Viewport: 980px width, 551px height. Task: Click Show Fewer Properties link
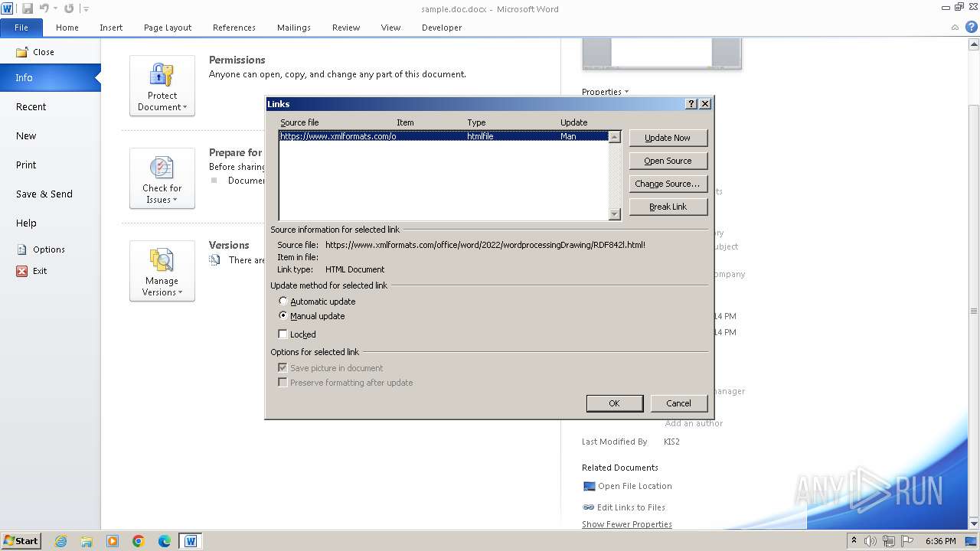coord(627,524)
